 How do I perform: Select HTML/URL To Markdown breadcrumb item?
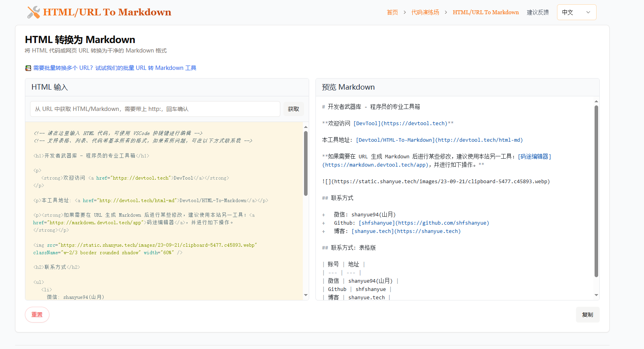(x=485, y=12)
